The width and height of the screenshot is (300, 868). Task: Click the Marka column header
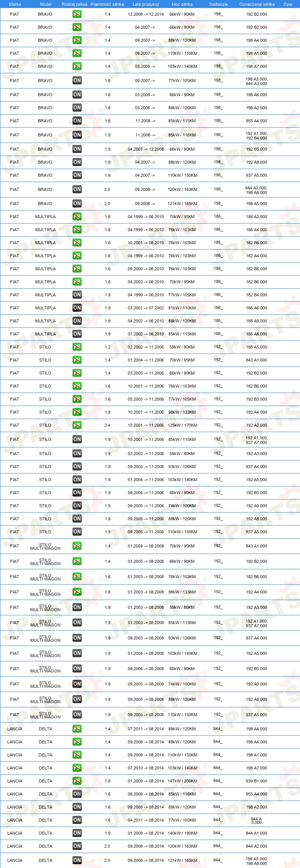coord(15,4)
